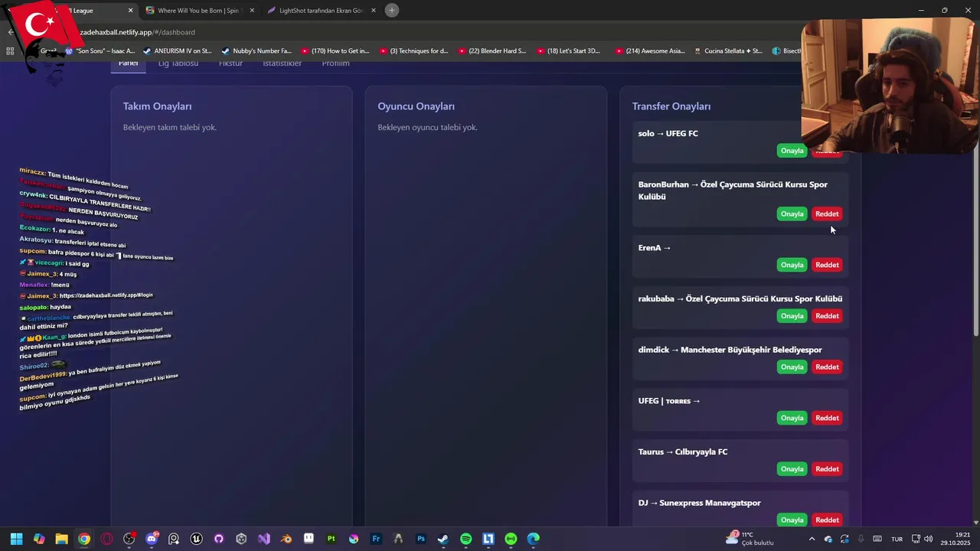Select the Fikstür tab

230,64
